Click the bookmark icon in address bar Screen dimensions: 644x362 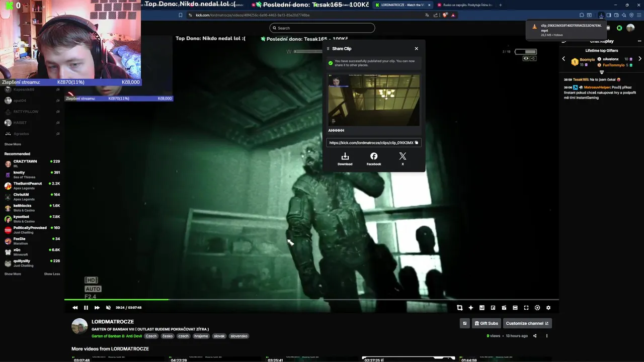point(181,15)
